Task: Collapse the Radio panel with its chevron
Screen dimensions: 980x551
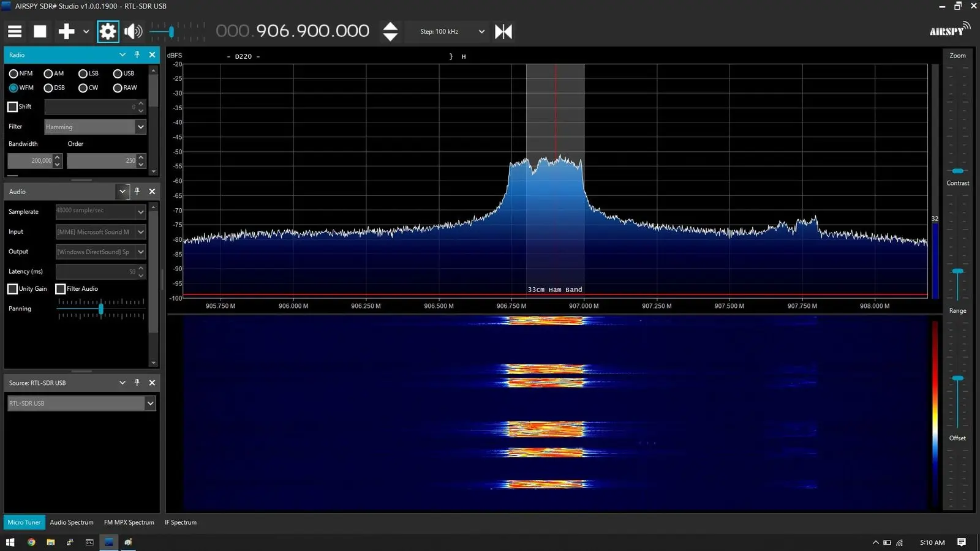Action: (123, 54)
